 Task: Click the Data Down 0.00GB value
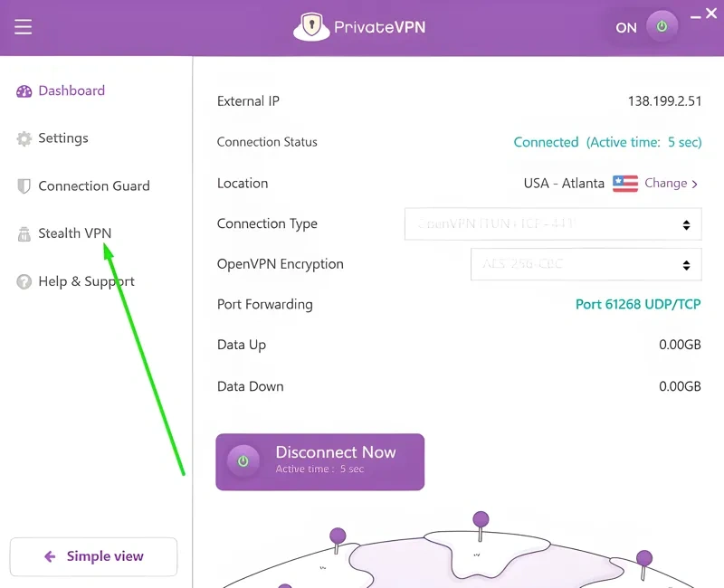[x=680, y=386]
